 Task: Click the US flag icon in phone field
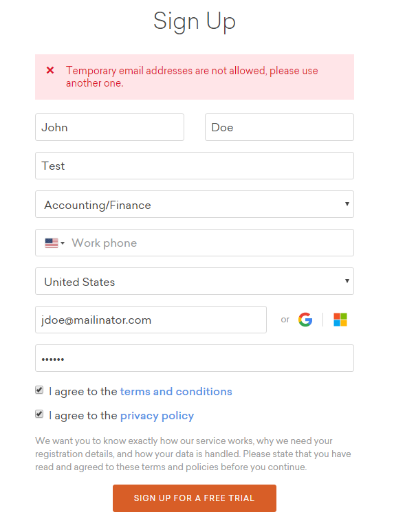(x=52, y=243)
